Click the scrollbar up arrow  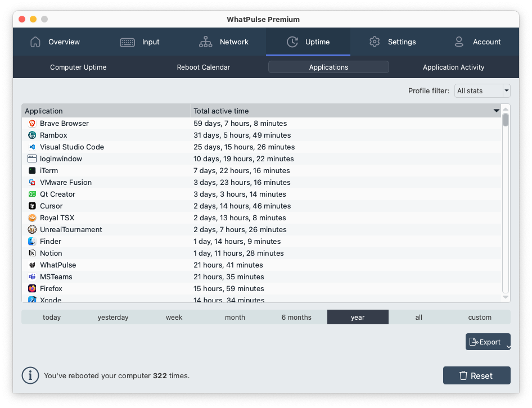(506, 109)
